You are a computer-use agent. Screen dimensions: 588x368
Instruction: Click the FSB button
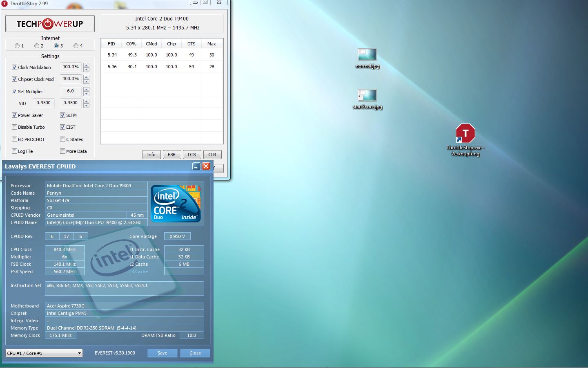pyautogui.click(x=171, y=155)
